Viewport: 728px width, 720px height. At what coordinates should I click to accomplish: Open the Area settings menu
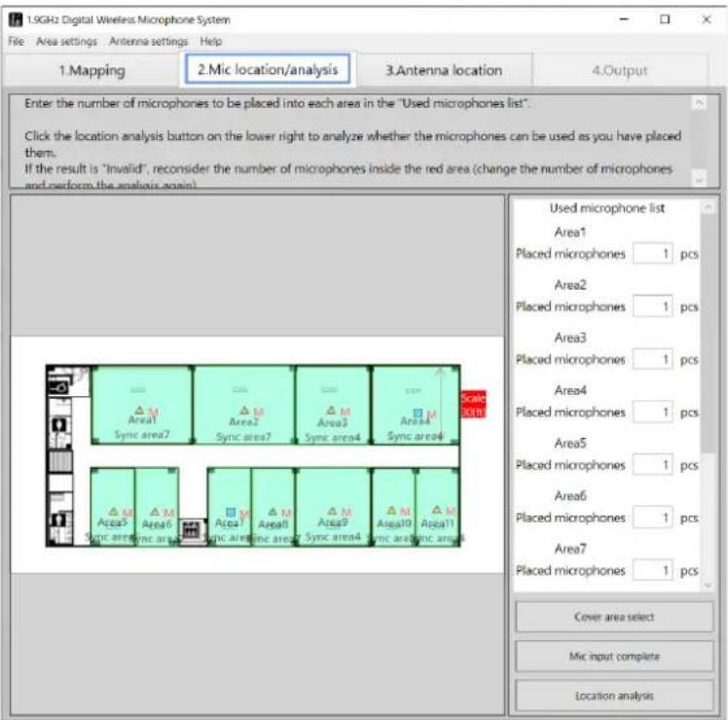66,41
